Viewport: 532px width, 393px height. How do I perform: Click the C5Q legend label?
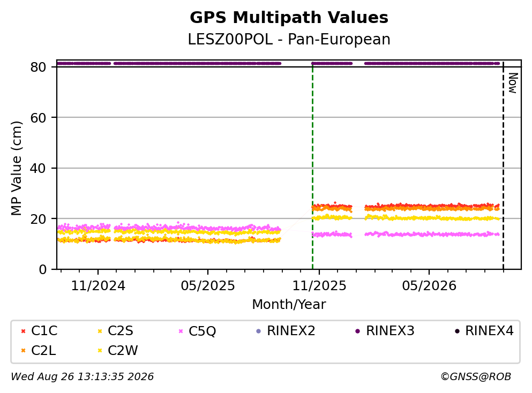click(x=202, y=331)
